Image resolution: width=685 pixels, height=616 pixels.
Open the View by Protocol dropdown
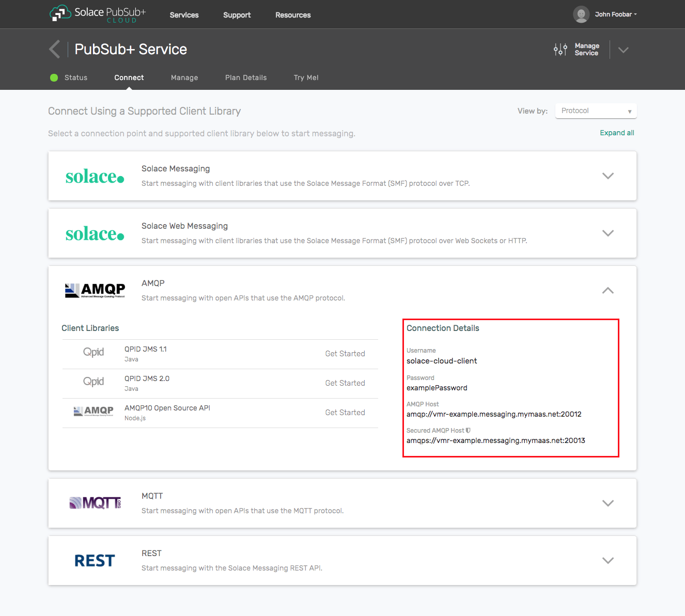tap(596, 111)
